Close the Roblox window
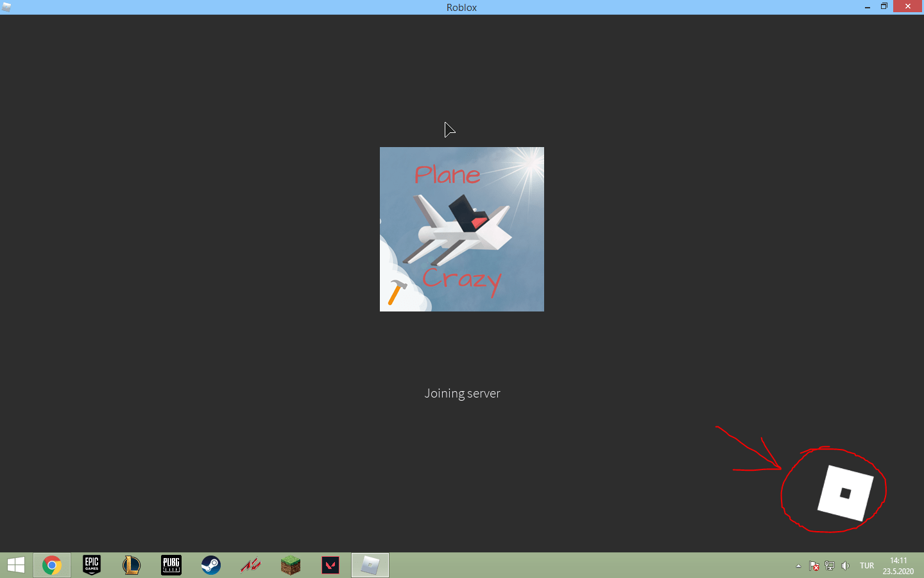Image resolution: width=924 pixels, height=578 pixels. click(x=907, y=6)
